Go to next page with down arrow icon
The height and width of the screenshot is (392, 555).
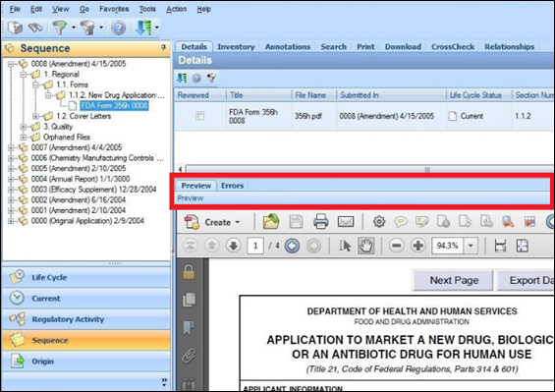(x=233, y=246)
